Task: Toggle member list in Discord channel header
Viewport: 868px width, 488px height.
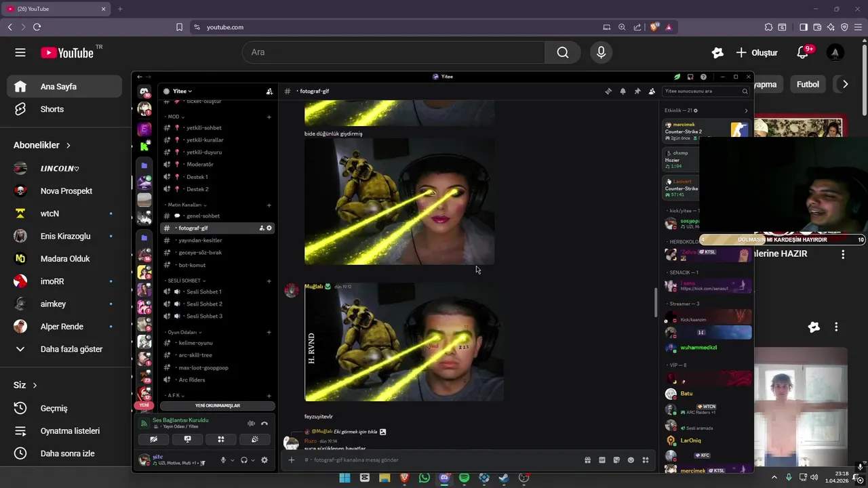Action: [652, 91]
